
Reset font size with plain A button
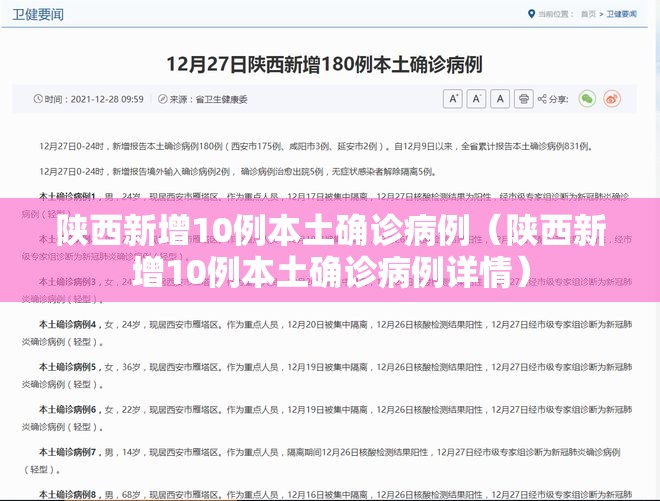point(500,99)
